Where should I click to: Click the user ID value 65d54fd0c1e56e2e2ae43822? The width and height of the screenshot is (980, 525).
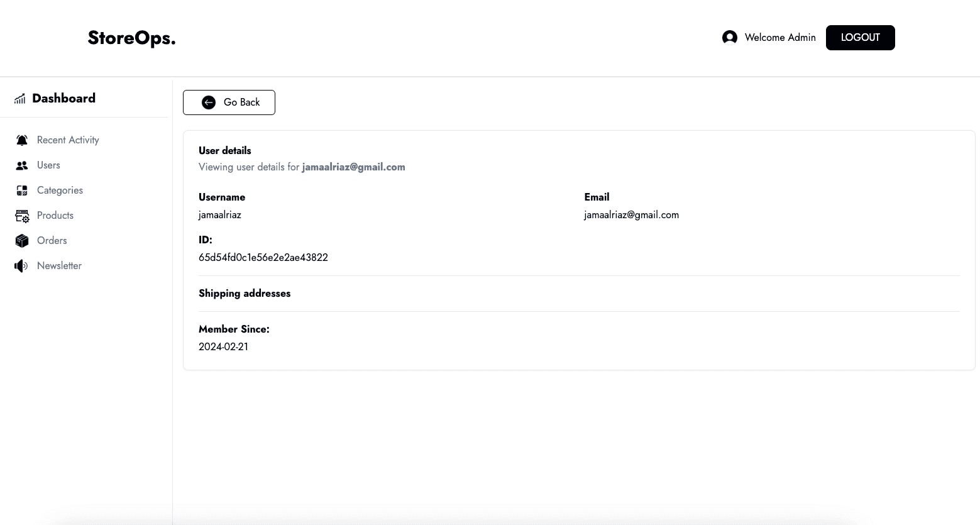[x=263, y=258]
